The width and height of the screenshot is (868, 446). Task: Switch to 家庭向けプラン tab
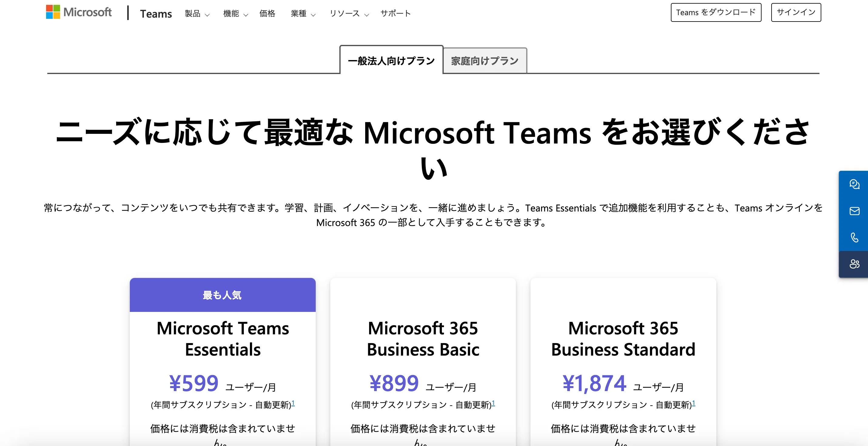tap(485, 61)
